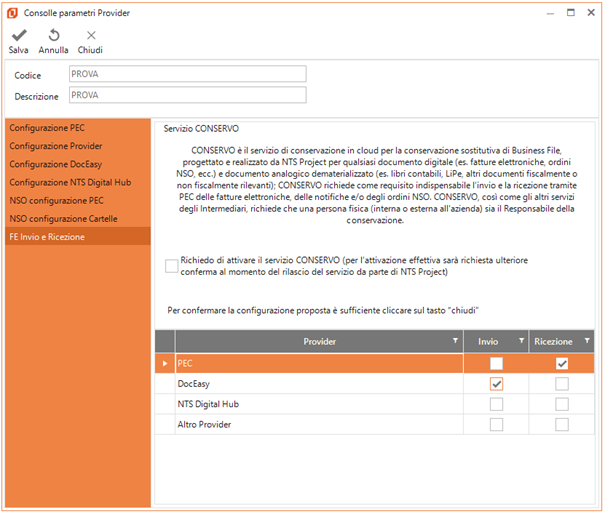This screenshot has height=514, width=605.
Task: Go to Configurazione NTS Digital Hub
Action: (78, 182)
